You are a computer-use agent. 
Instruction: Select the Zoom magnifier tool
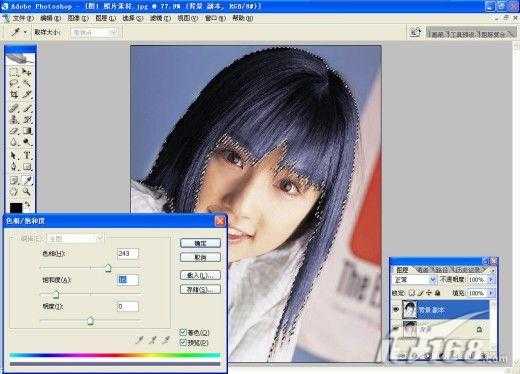27,192
